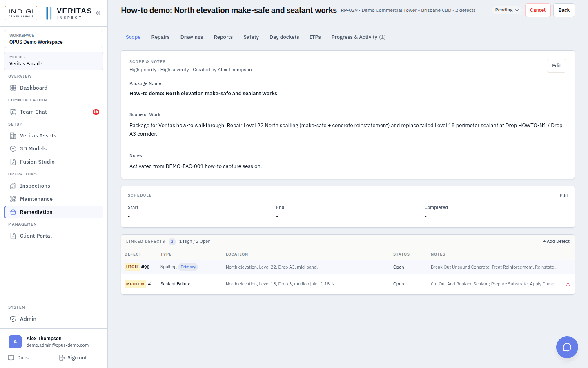Viewport: 588px width, 368px height.
Task: Open 3D Models cube icon
Action: click(x=13, y=149)
